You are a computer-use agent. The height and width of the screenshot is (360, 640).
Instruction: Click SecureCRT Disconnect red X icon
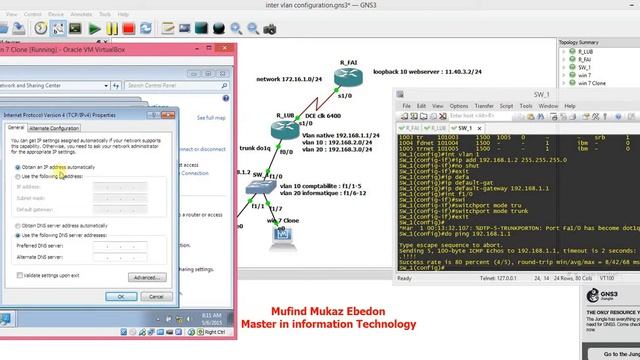[x=442, y=117]
